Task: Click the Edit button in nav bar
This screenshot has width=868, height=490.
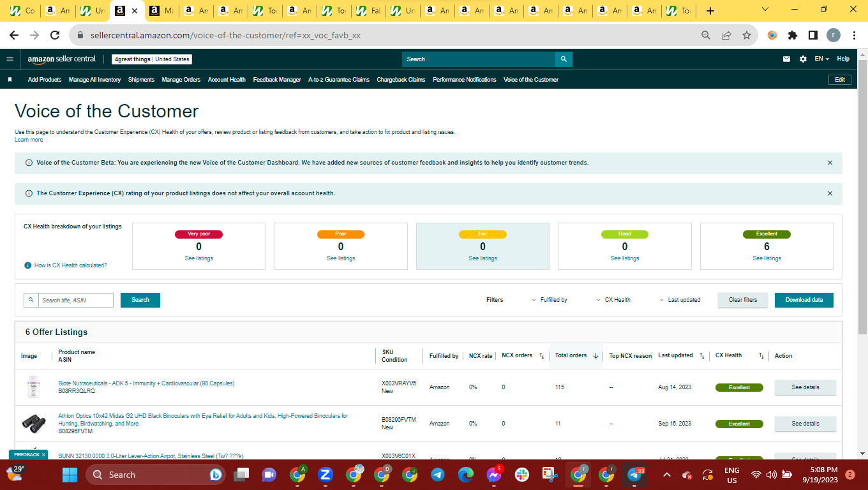Action: (x=840, y=80)
